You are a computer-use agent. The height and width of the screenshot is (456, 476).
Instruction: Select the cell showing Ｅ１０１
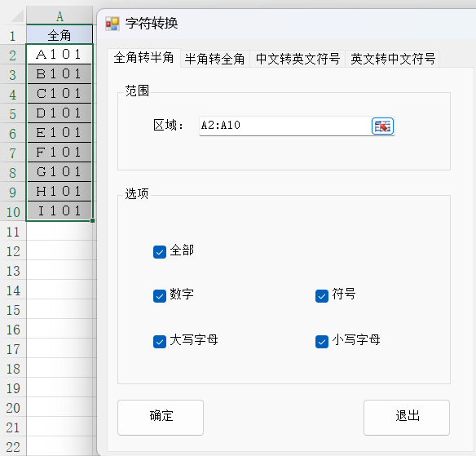[59, 133]
